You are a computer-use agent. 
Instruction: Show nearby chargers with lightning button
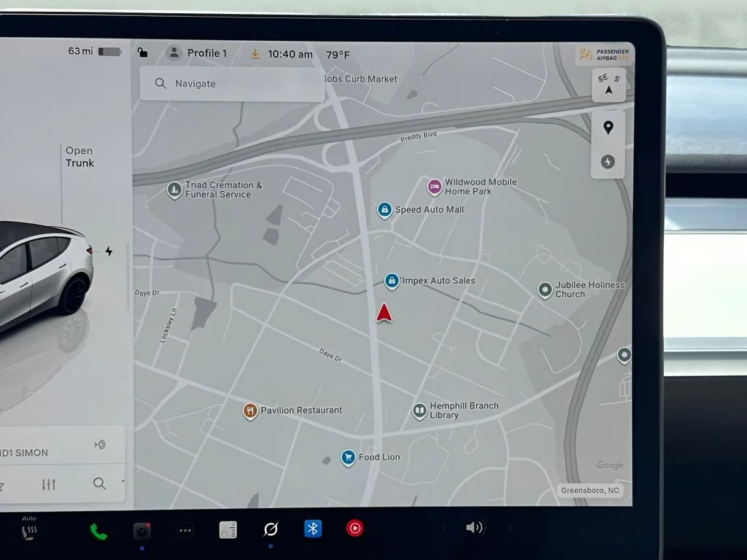[608, 162]
